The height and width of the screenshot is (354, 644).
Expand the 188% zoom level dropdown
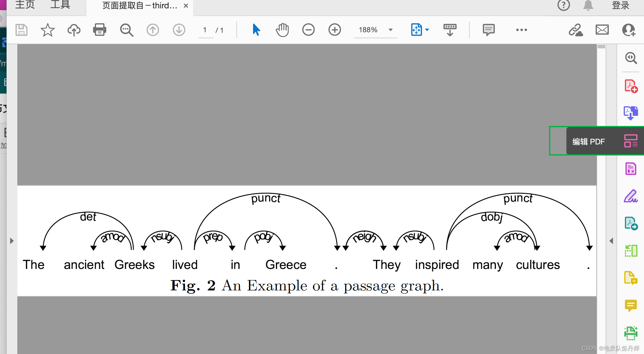click(x=390, y=30)
